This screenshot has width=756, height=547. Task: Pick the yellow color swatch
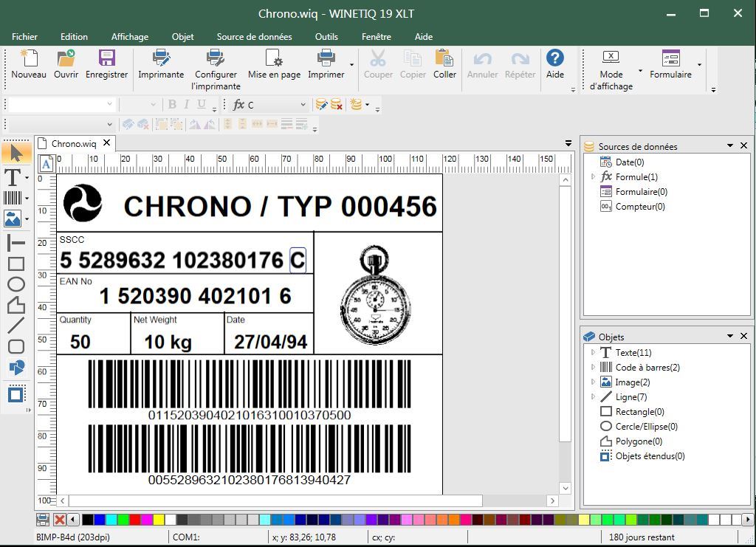[159, 520]
